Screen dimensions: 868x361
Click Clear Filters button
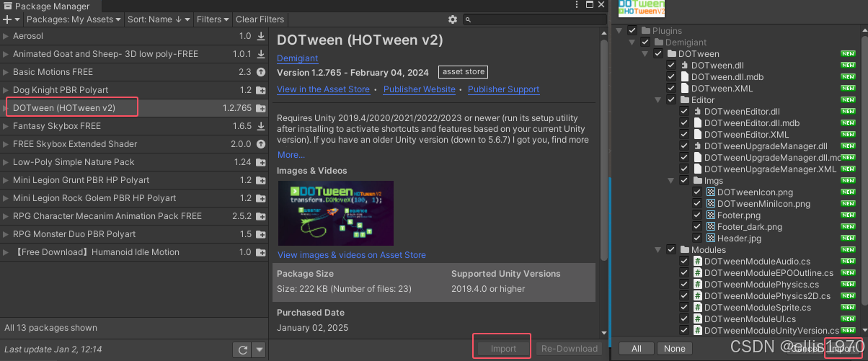pyautogui.click(x=260, y=19)
